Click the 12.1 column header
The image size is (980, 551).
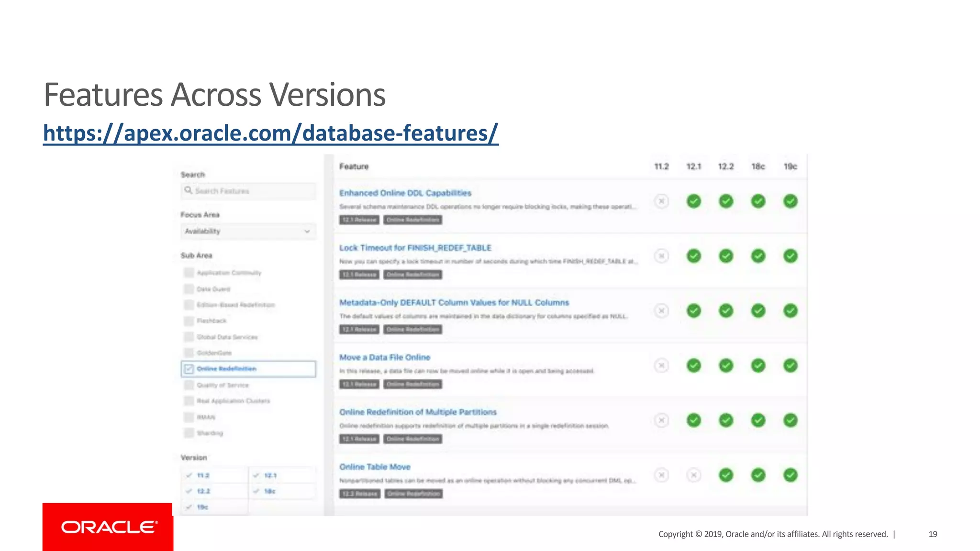pos(694,166)
